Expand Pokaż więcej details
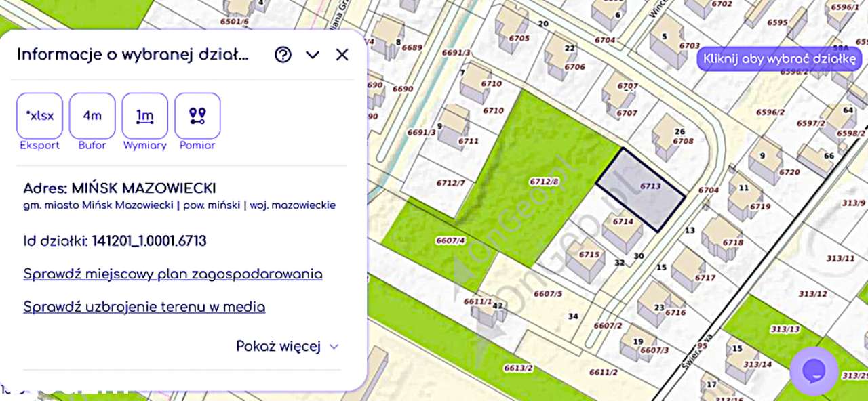This screenshot has height=401, width=868. pos(288,346)
